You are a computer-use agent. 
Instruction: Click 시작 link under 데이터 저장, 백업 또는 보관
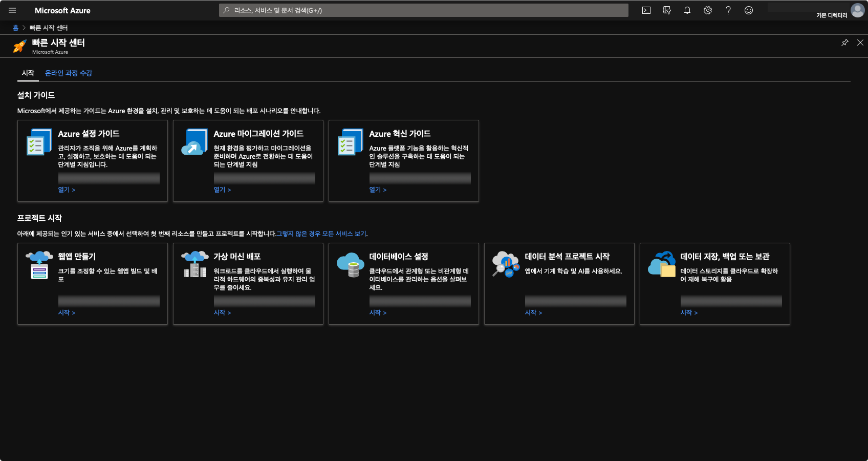689,312
